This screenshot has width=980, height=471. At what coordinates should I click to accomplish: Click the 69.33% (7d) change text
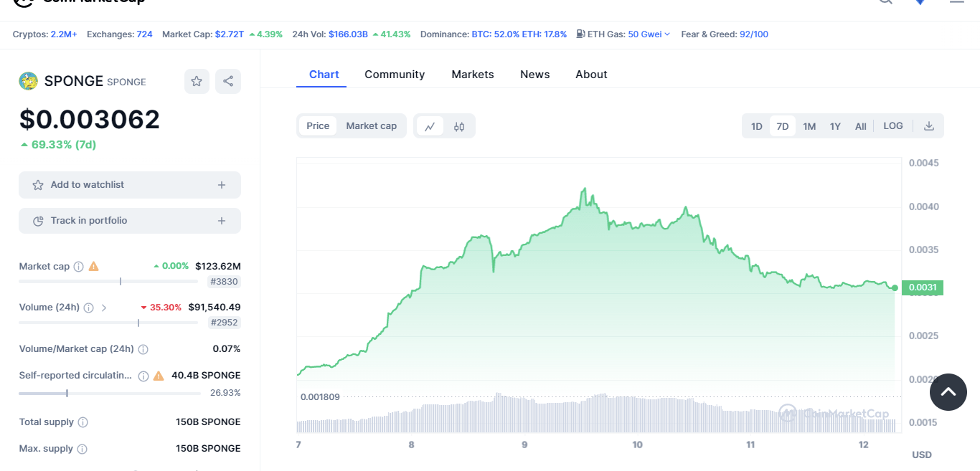point(64,145)
